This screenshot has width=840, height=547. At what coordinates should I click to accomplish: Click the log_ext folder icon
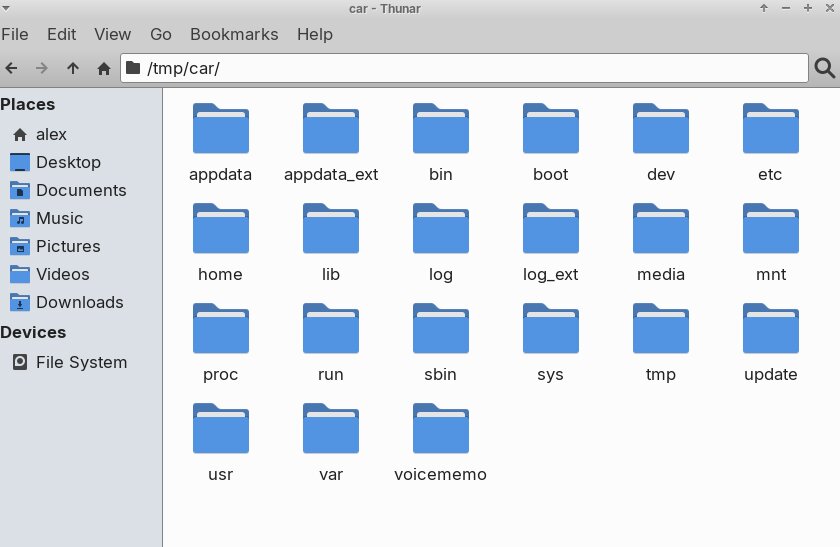click(x=550, y=230)
